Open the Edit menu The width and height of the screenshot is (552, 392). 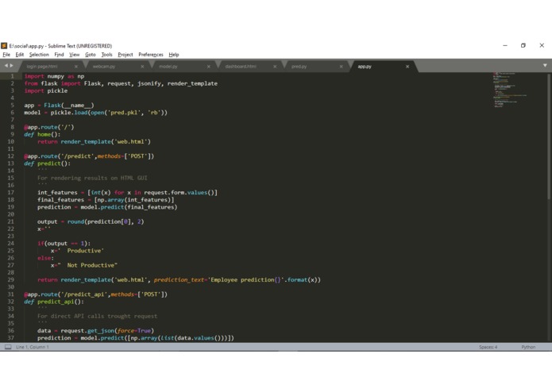(x=20, y=55)
